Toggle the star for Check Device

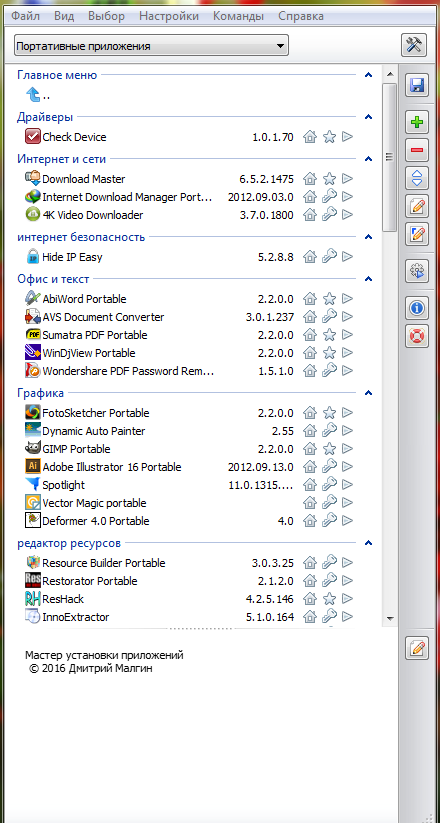tap(329, 137)
